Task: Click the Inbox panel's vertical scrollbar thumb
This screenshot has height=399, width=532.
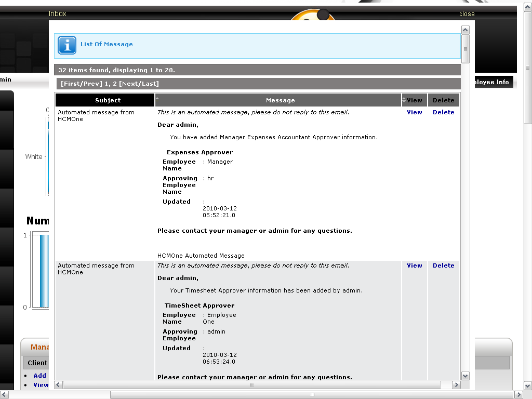Action: [465, 49]
